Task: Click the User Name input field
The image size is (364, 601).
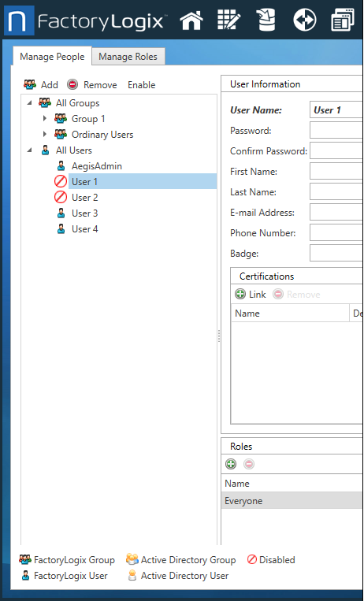Action: click(x=336, y=110)
